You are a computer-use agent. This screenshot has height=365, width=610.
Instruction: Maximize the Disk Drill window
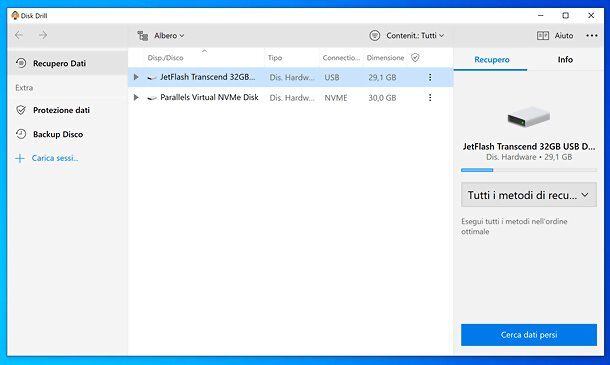pyautogui.click(x=566, y=16)
